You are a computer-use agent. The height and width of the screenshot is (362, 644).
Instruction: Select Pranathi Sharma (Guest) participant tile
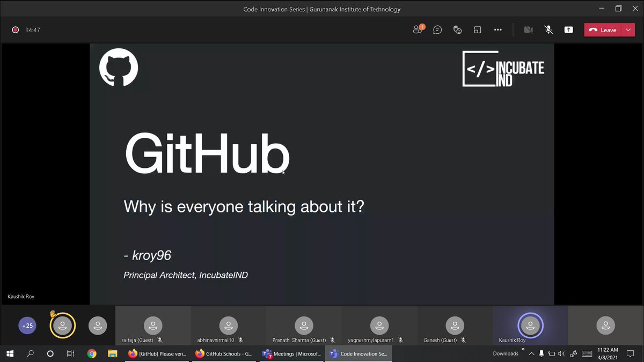tap(304, 326)
